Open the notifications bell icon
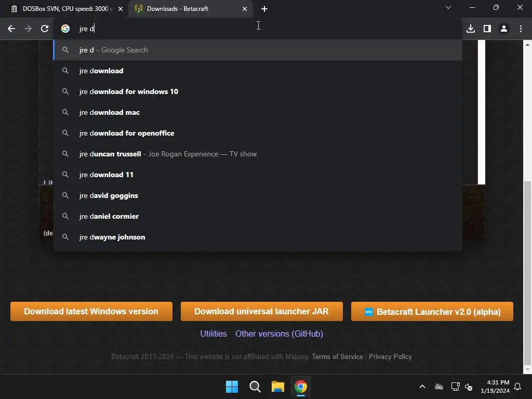Screen dimensions: 532x399 pyautogui.click(x=518, y=387)
